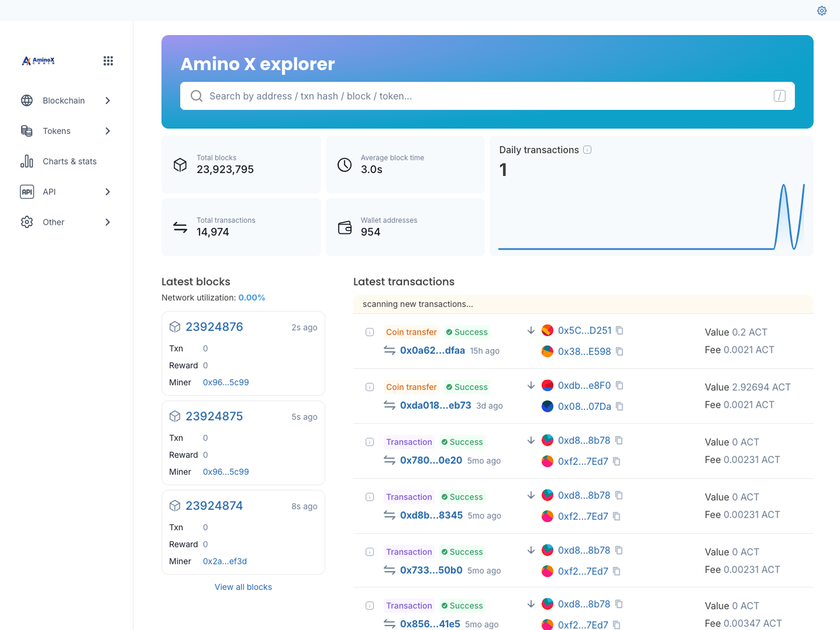Expand the API menu
The width and height of the screenshot is (840, 630).
coord(66,192)
